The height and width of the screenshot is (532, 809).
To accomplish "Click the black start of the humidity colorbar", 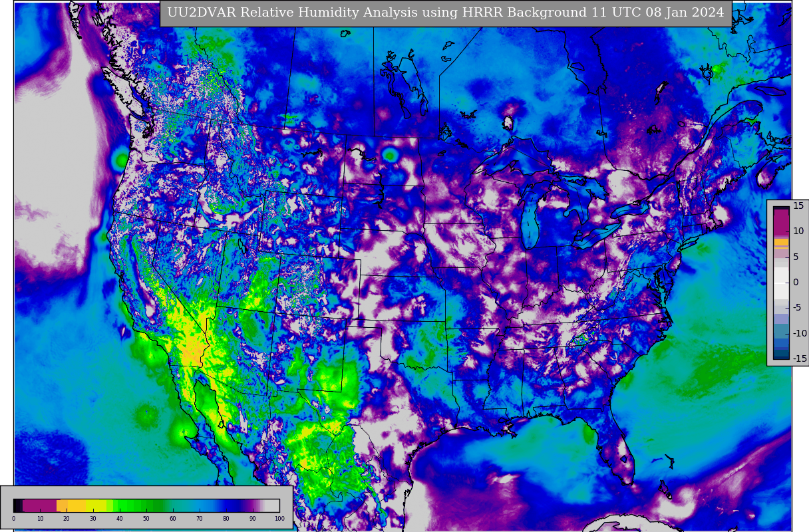I will pyautogui.click(x=18, y=505).
